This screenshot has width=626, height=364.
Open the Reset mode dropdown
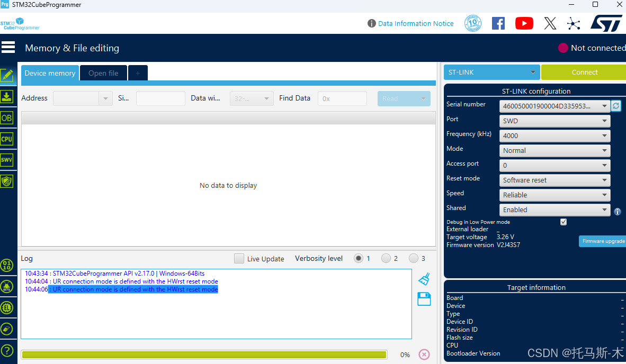[555, 180]
